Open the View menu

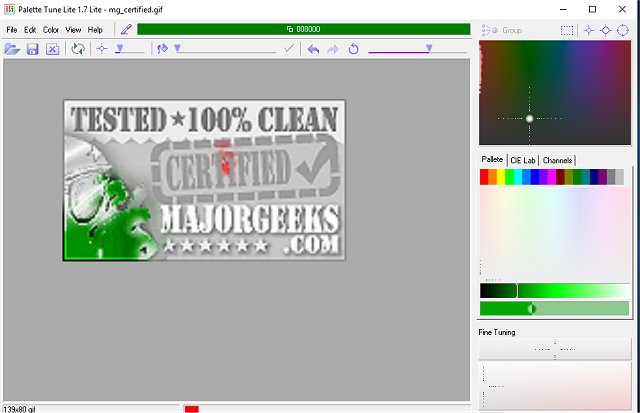pyautogui.click(x=73, y=30)
